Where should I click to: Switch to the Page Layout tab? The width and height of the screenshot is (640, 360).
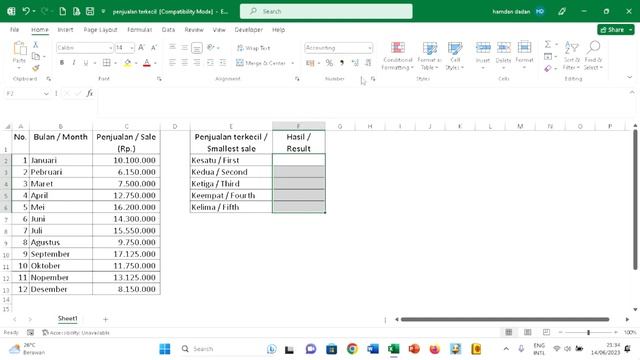[x=100, y=30]
